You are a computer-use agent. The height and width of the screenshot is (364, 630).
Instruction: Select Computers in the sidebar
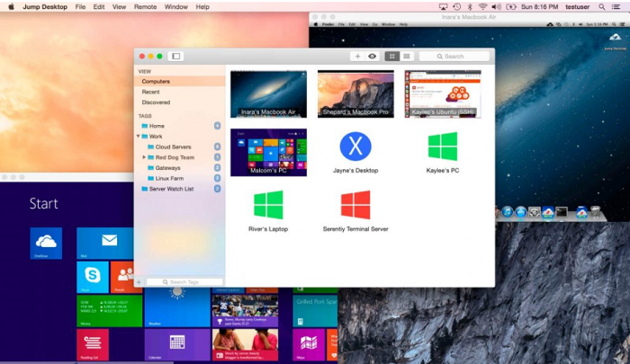(x=180, y=81)
